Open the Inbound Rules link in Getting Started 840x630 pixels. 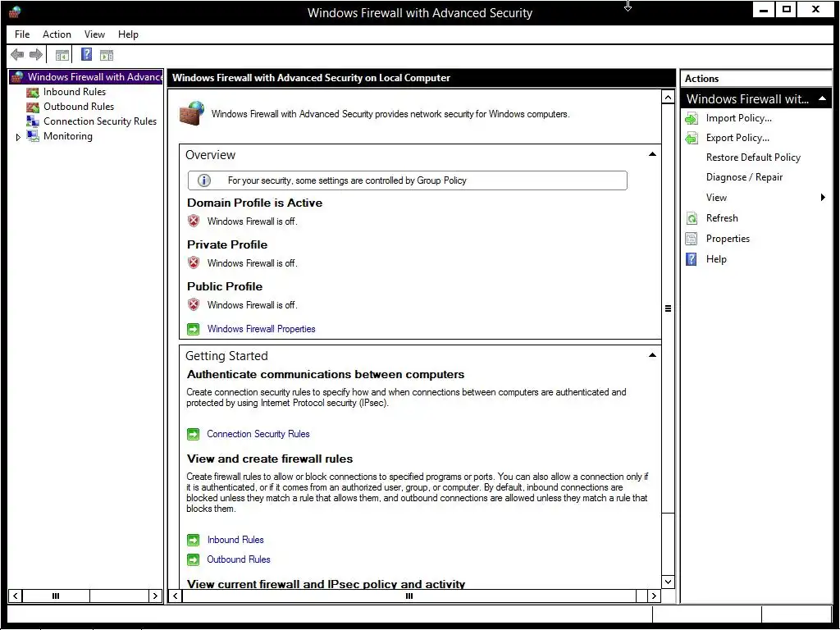[x=235, y=540]
